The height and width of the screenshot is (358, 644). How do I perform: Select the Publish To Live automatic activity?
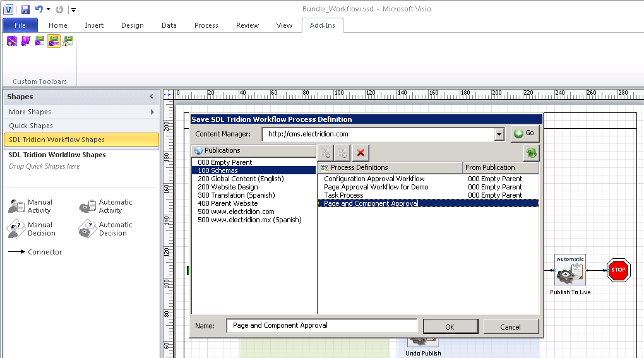tap(570, 272)
